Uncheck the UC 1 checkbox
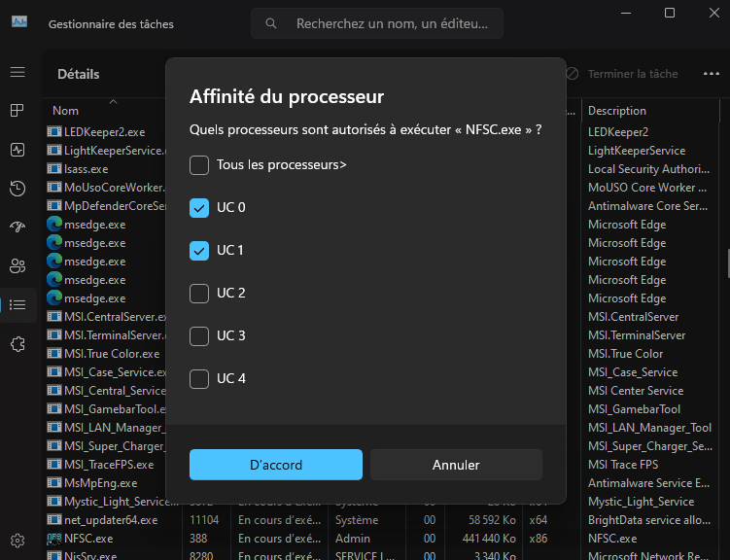This screenshot has height=560, width=730. [x=199, y=251]
